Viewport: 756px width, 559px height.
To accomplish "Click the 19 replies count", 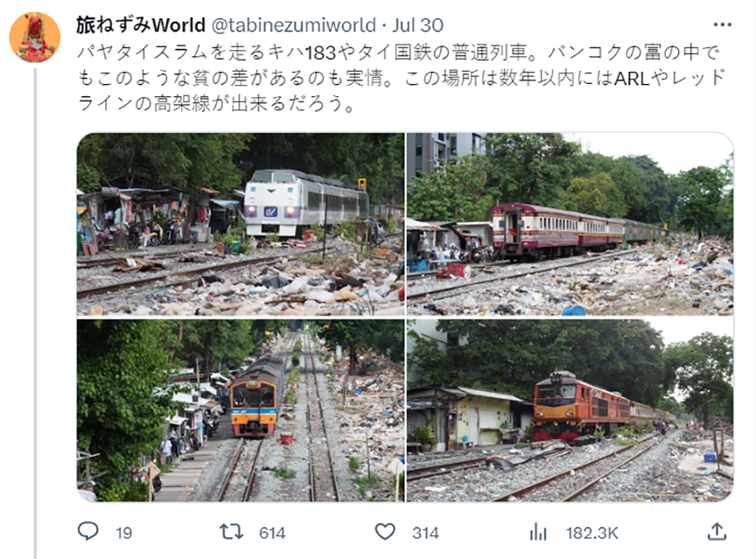I will click(123, 533).
